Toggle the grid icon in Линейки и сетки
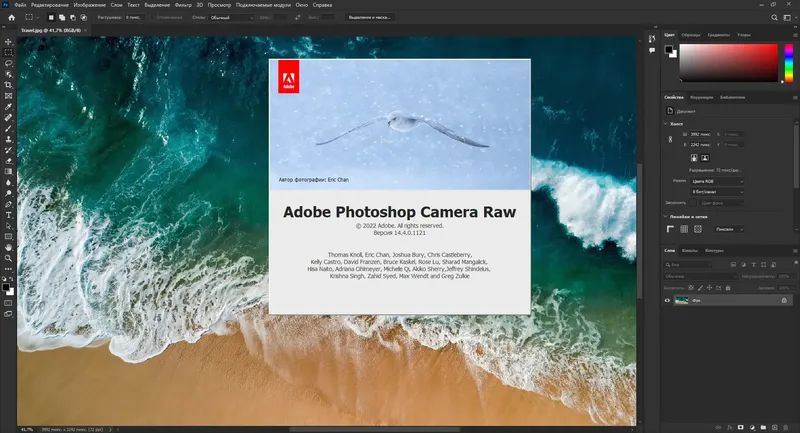This screenshot has width=800, height=433. (684, 229)
